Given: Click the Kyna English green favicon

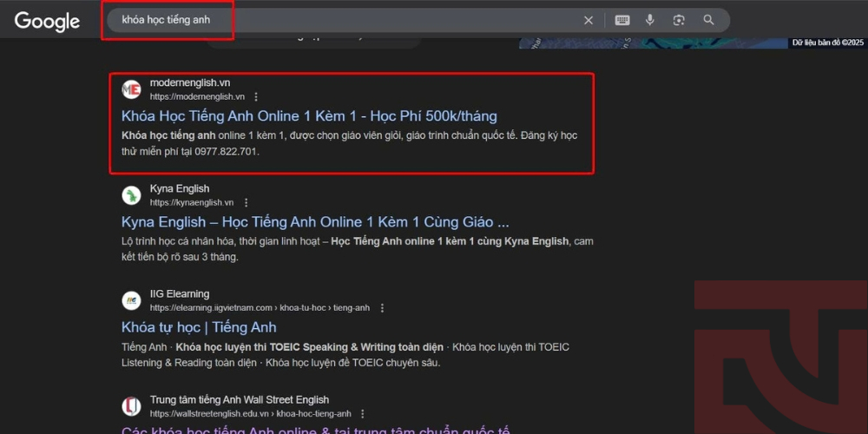Looking at the screenshot, I should [x=132, y=194].
